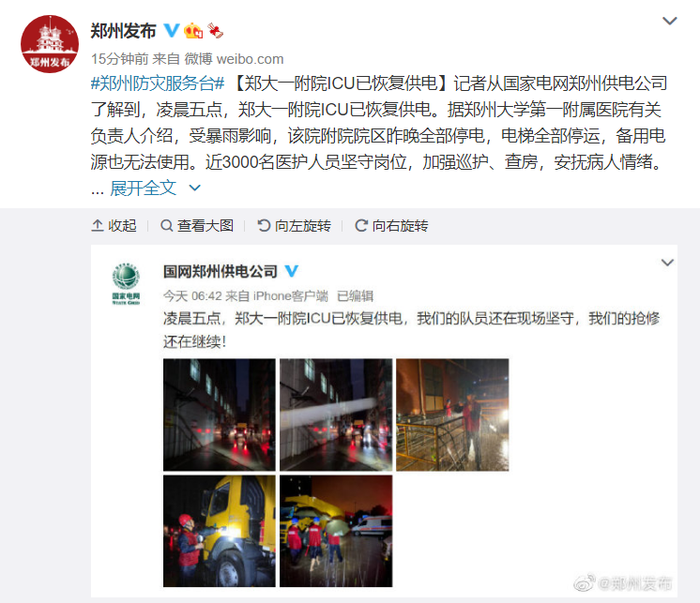Viewport: 700px width, 603px height.
Task: Open the first dark street photo thumbnail
Action: tap(220, 415)
